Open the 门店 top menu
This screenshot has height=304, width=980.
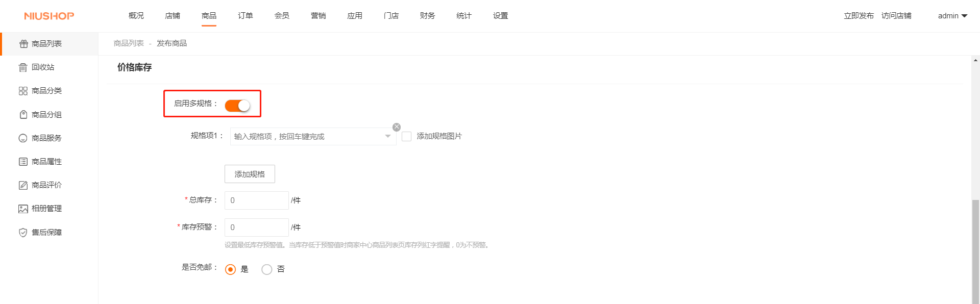[x=391, y=16]
